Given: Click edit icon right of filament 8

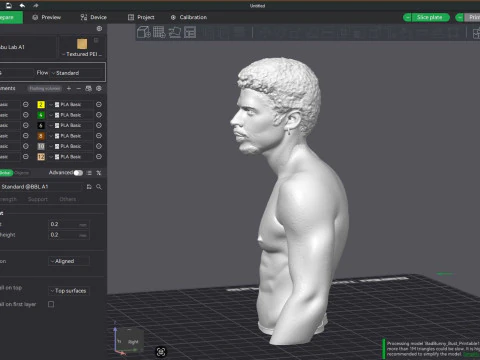Looking at the screenshot, I should click(99, 136).
